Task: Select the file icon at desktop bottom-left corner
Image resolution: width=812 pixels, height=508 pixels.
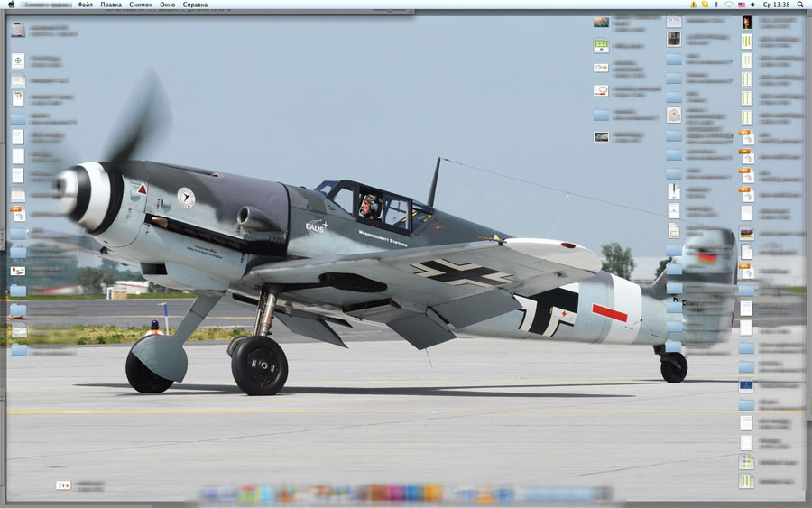Action: [x=63, y=485]
